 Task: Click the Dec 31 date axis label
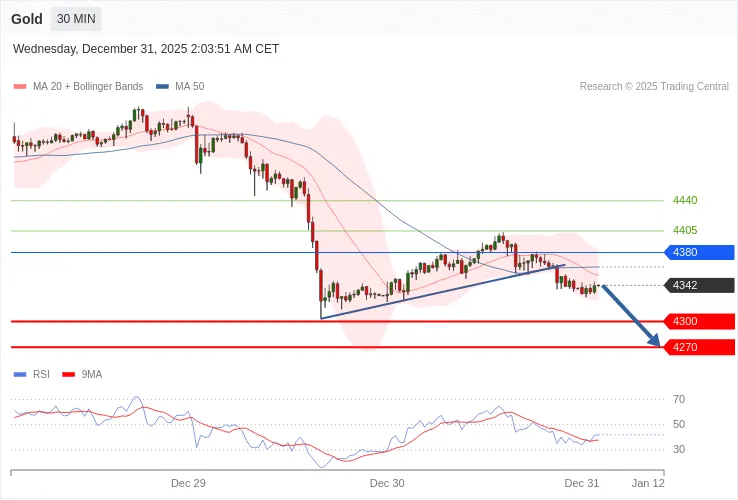click(581, 483)
